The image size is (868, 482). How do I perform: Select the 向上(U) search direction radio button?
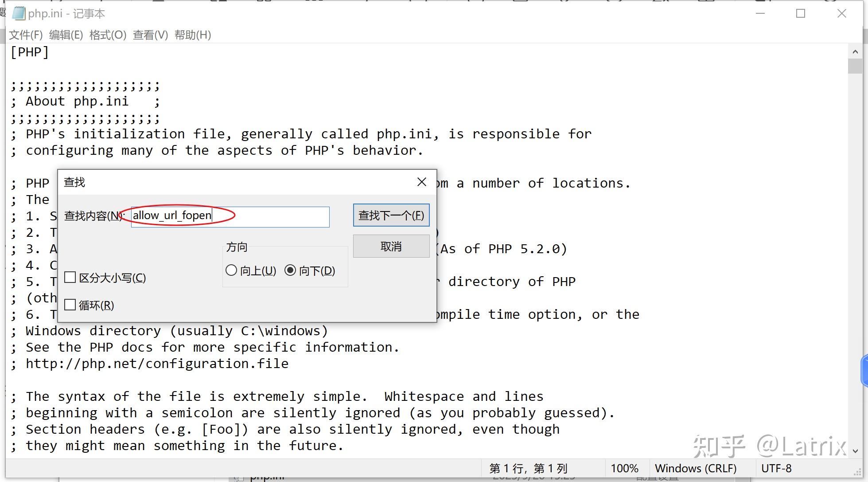click(231, 270)
